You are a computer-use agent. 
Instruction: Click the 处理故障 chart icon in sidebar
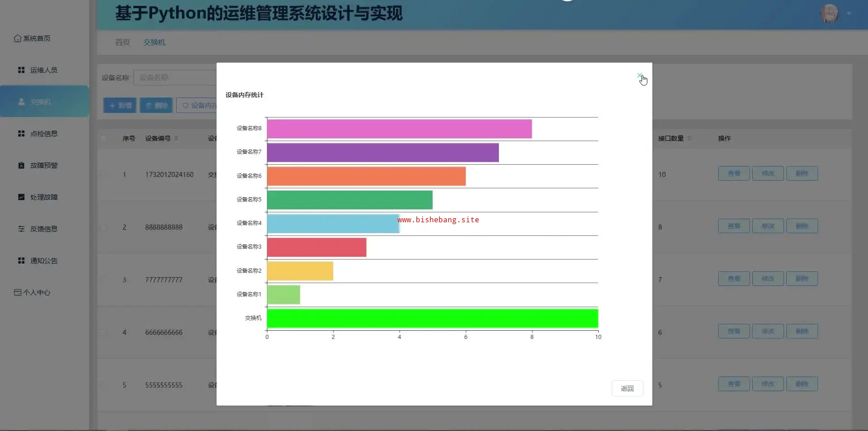click(21, 197)
